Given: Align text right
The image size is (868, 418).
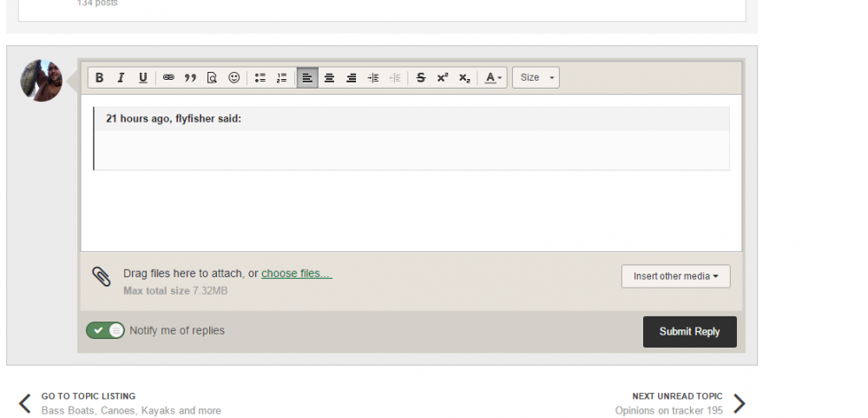Looking at the screenshot, I should point(351,77).
